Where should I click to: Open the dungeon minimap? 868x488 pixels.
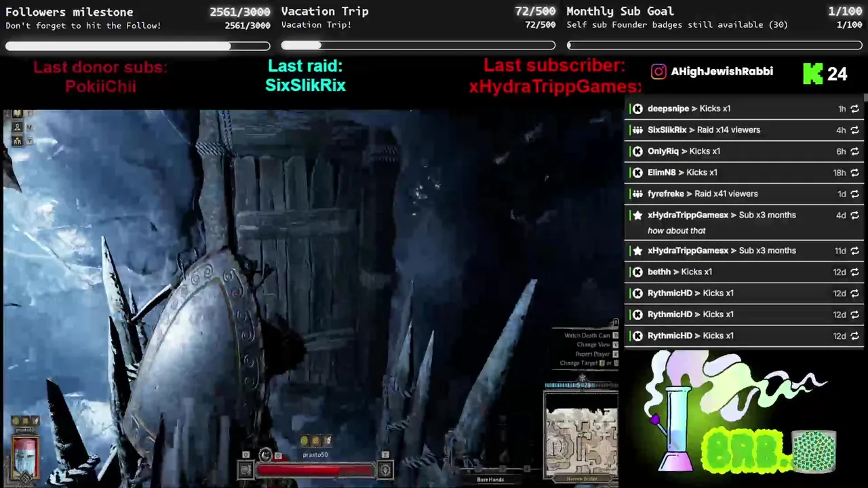point(581,434)
